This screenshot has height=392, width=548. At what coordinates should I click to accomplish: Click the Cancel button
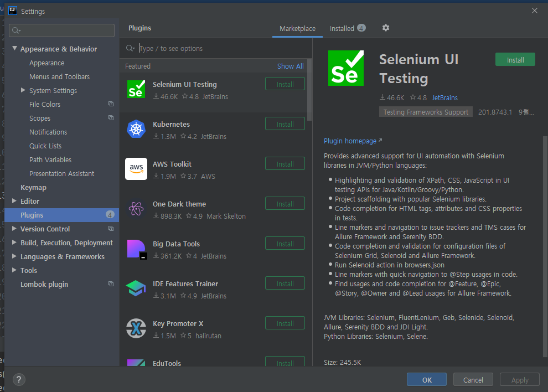(x=473, y=380)
